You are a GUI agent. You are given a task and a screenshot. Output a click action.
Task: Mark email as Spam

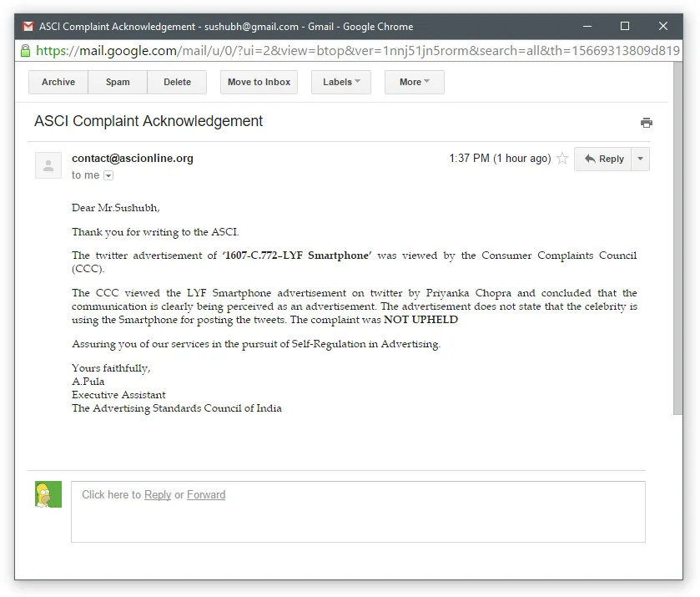coord(118,82)
